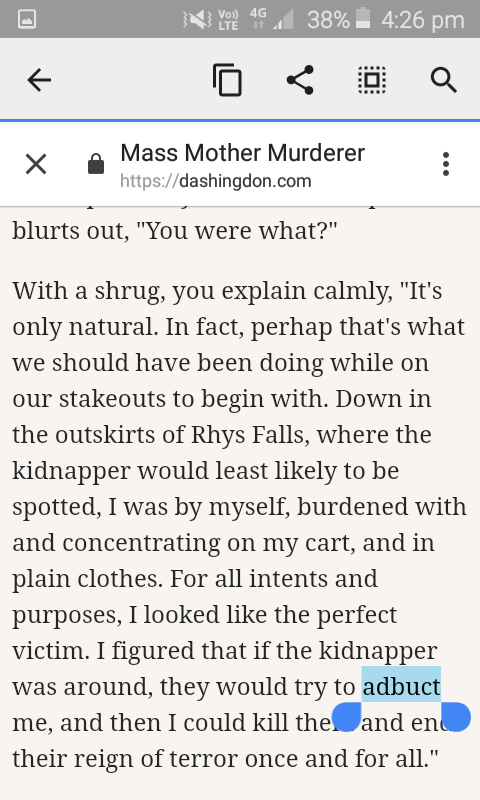Screen dimensions: 480x800
Task: Tap the 4:26 pm clock
Action: (x=423, y=20)
